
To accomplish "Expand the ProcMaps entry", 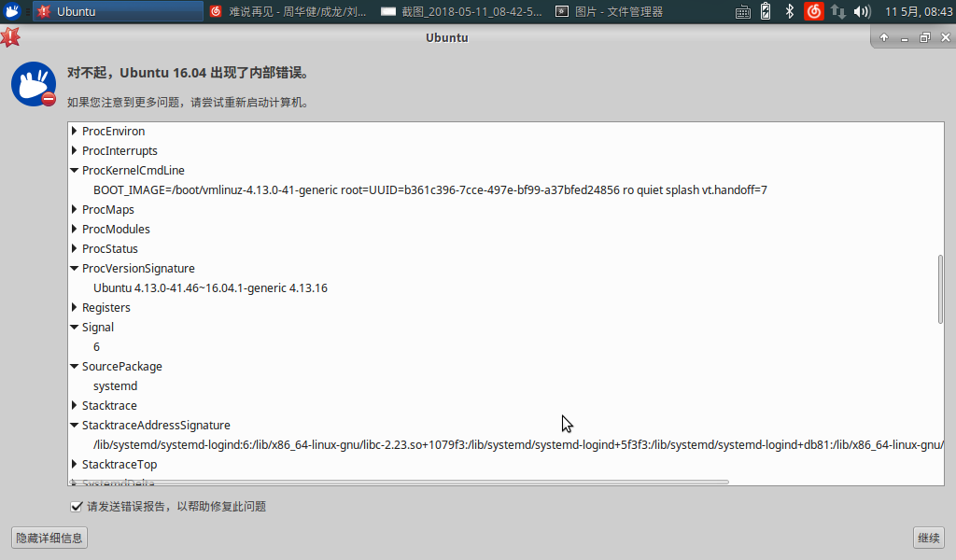I will pyautogui.click(x=75, y=210).
